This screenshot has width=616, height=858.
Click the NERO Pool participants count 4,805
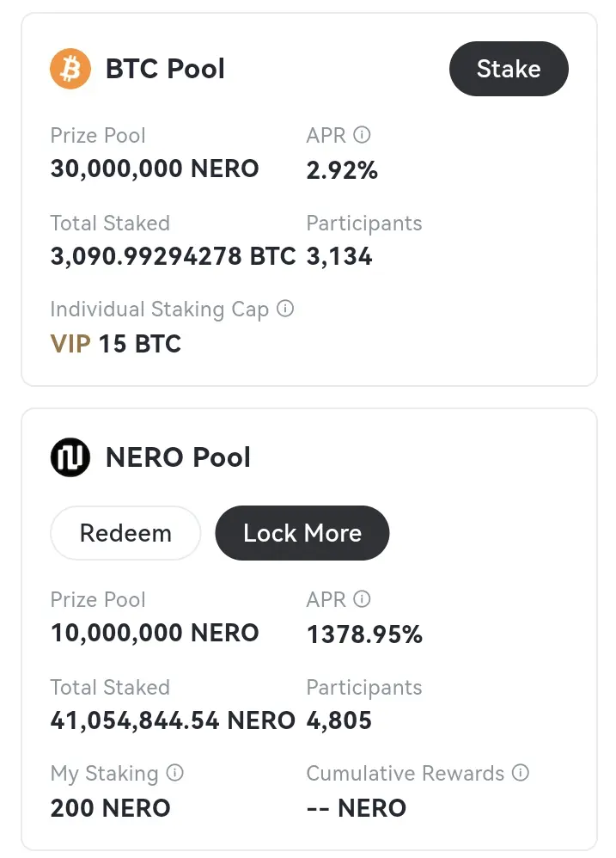[338, 720]
